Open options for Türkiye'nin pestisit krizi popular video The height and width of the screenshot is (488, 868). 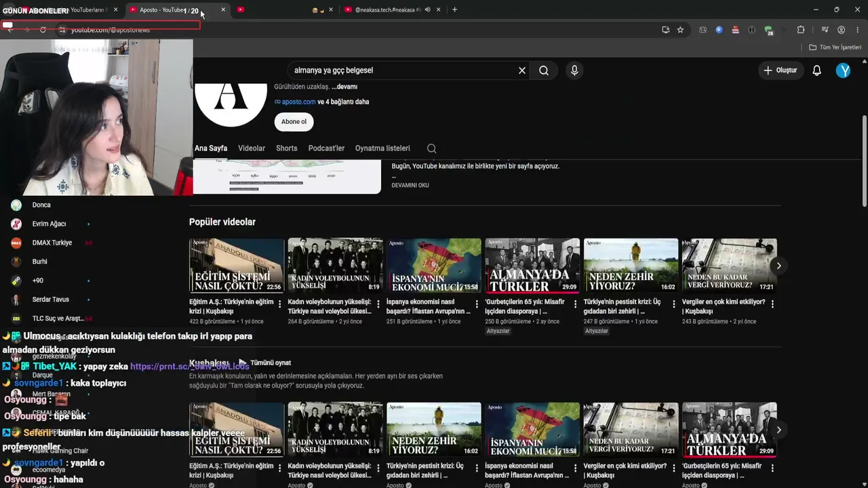pyautogui.click(x=674, y=304)
